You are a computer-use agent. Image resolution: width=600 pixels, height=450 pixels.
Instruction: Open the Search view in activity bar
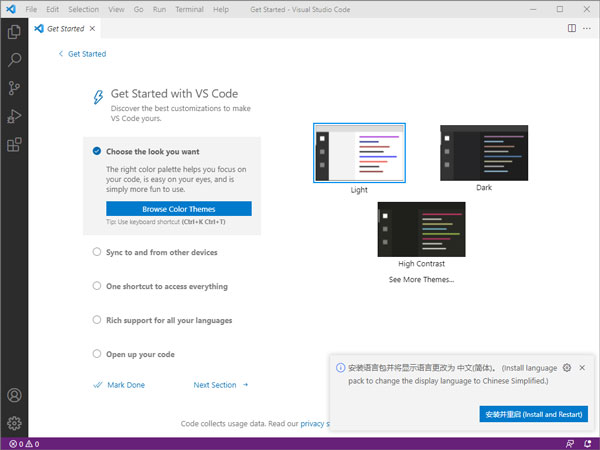point(14,60)
